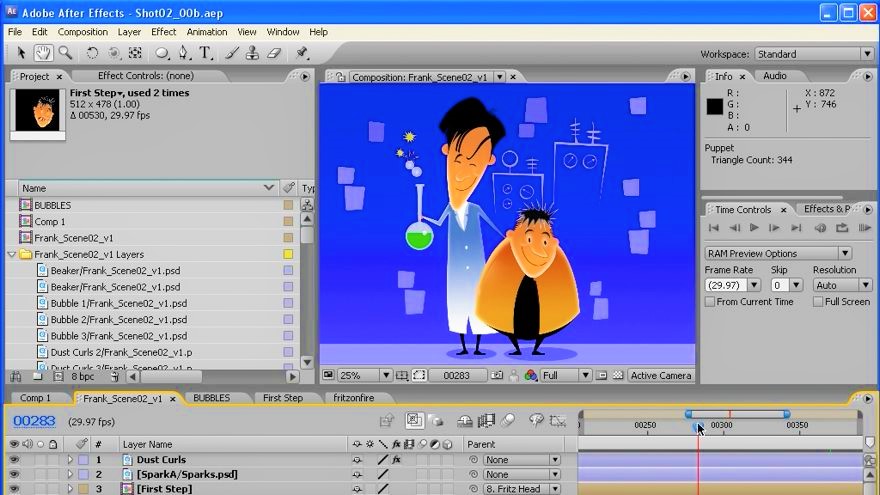Toggle the transparency grid icon in viewer
The width and height of the screenshot is (880, 495).
[618, 375]
